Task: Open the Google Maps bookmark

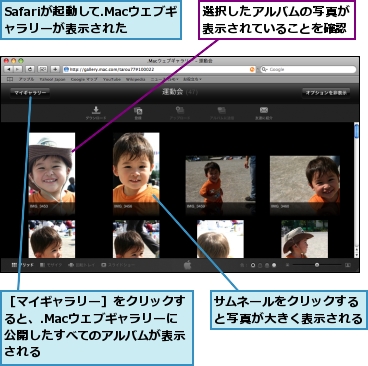Action: click(84, 79)
